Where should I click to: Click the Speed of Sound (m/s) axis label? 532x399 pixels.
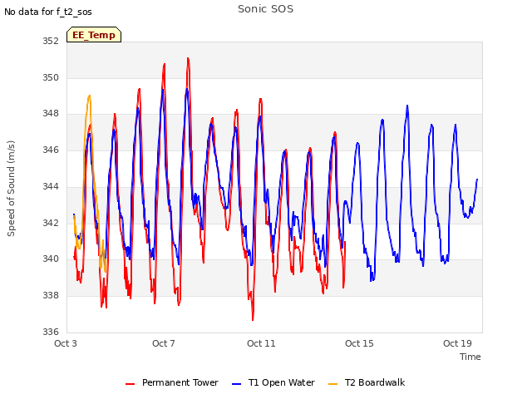(11, 189)
